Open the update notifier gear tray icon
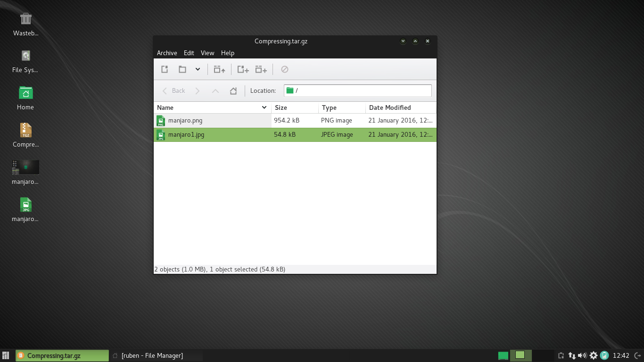 tap(594, 355)
